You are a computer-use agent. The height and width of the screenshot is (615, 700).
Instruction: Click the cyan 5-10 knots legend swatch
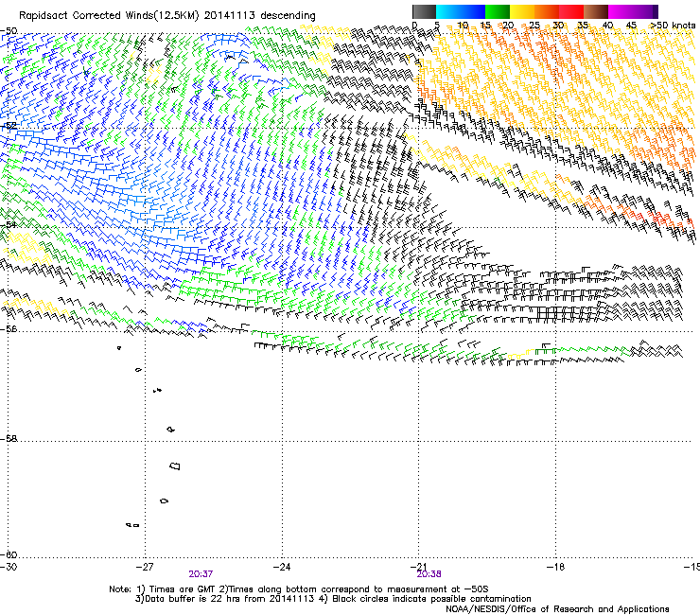point(448,11)
